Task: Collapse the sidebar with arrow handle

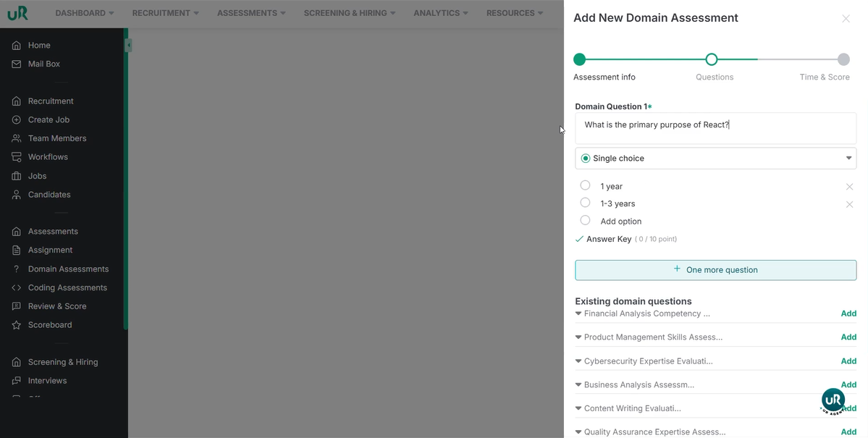Action: point(129,46)
